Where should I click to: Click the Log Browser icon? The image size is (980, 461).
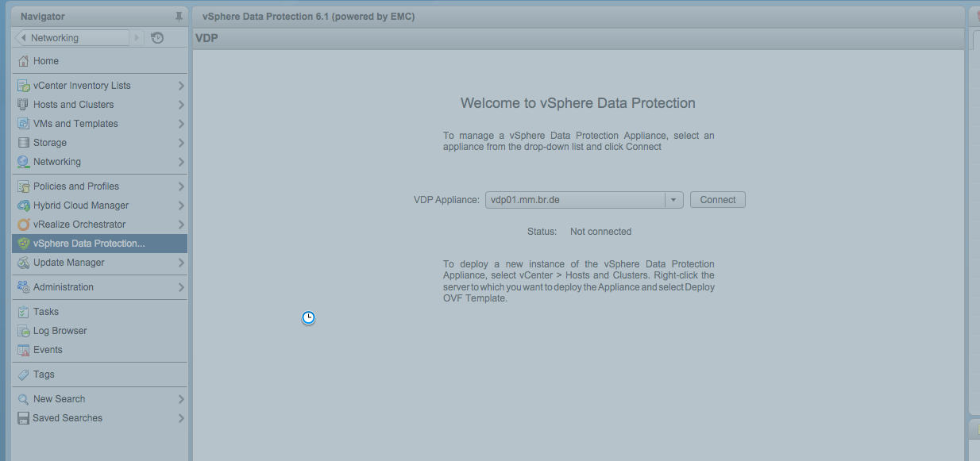(24, 331)
